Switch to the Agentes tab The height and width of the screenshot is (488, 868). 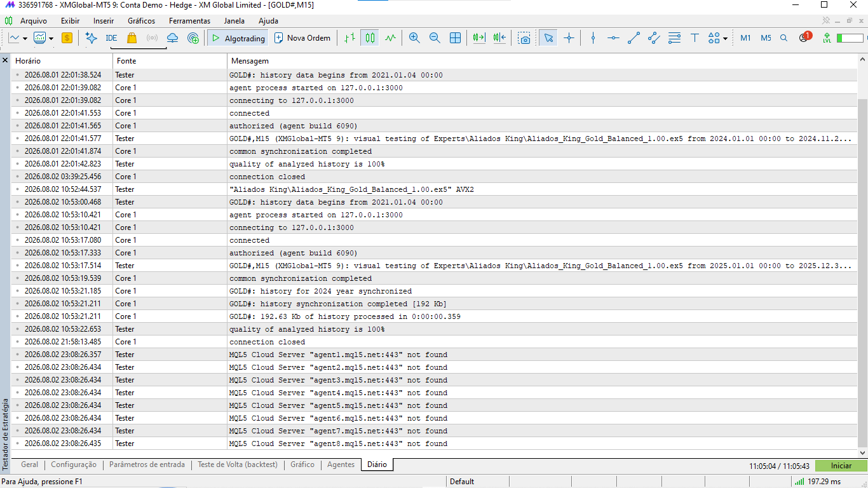(341, 464)
